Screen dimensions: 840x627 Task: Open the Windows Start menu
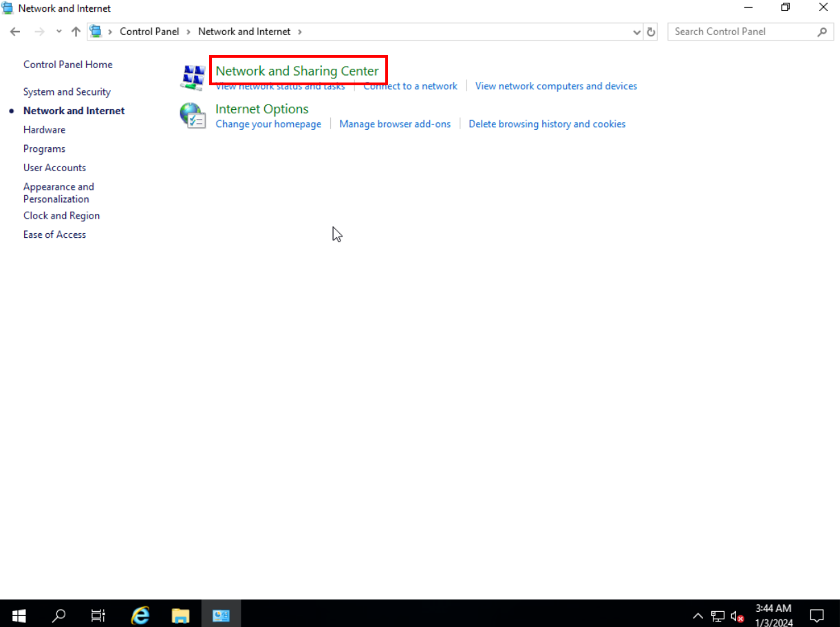pos(19,615)
